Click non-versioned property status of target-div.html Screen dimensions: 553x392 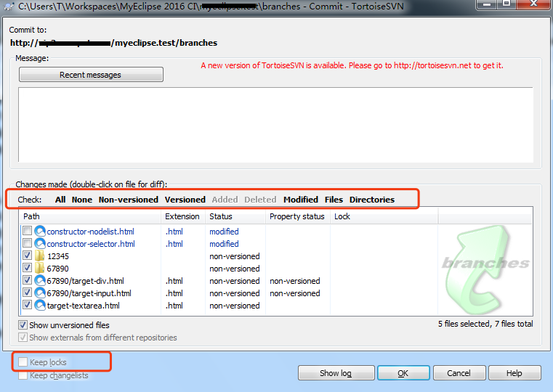click(295, 281)
